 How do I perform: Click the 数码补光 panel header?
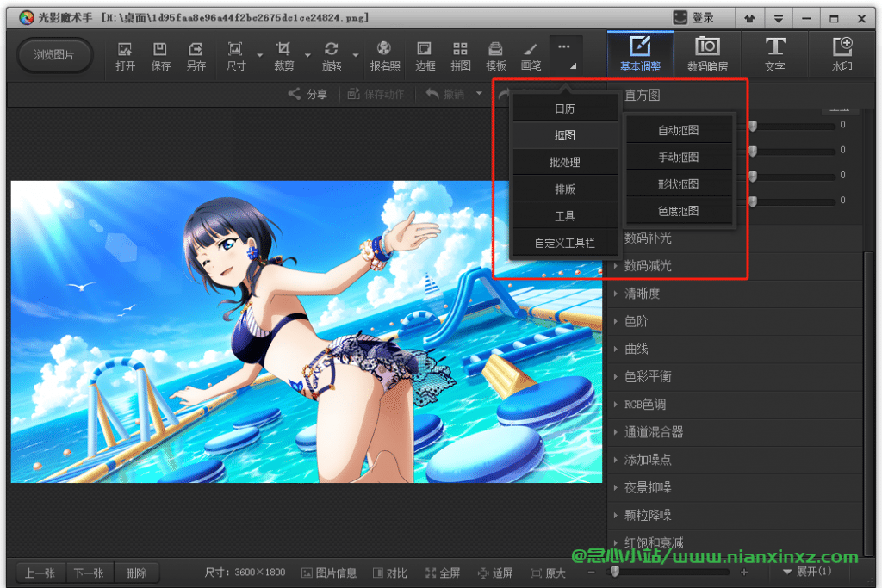coord(648,238)
